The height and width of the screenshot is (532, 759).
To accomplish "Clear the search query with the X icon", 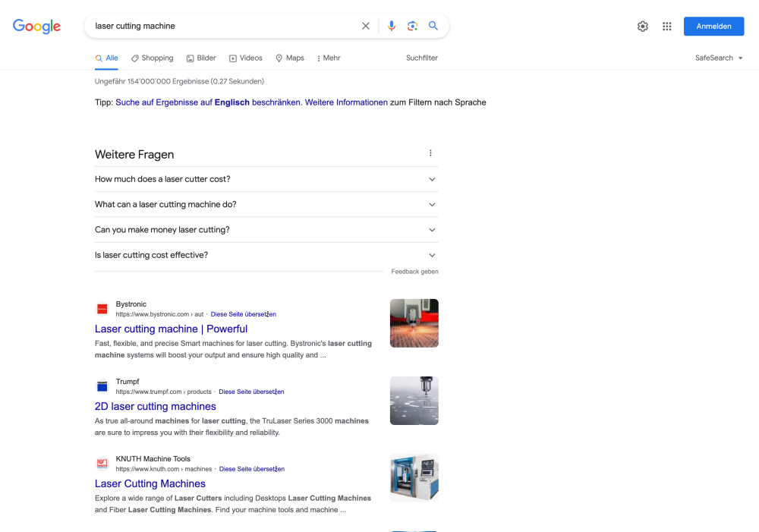I will (365, 25).
